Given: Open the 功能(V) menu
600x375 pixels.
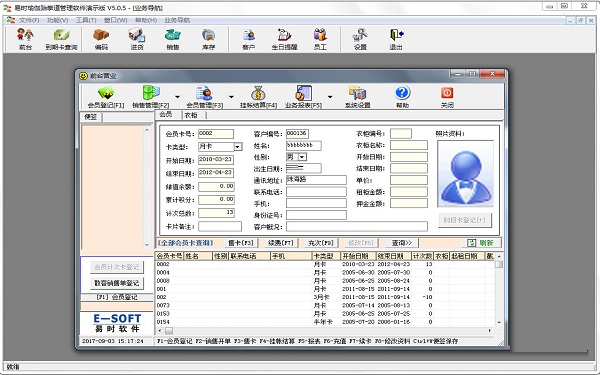Looking at the screenshot, I should 57,20.
